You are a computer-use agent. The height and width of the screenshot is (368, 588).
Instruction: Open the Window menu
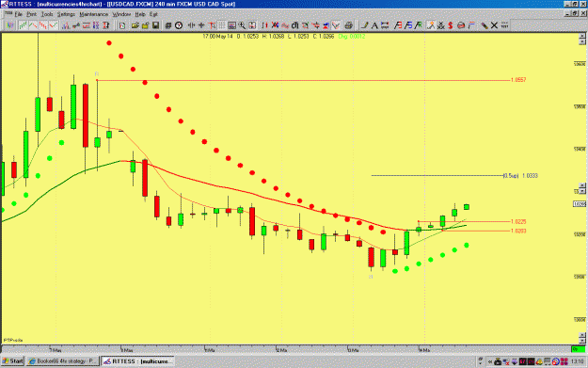point(121,14)
